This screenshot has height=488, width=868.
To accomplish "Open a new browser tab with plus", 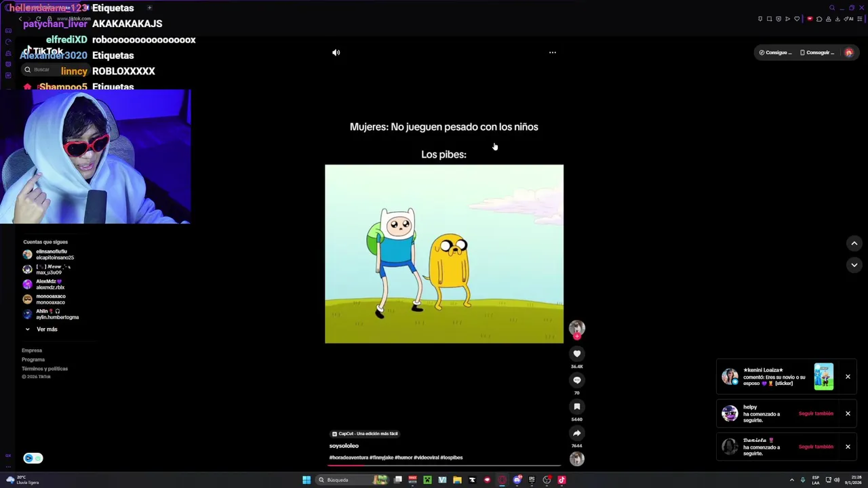I will click(x=149, y=7).
